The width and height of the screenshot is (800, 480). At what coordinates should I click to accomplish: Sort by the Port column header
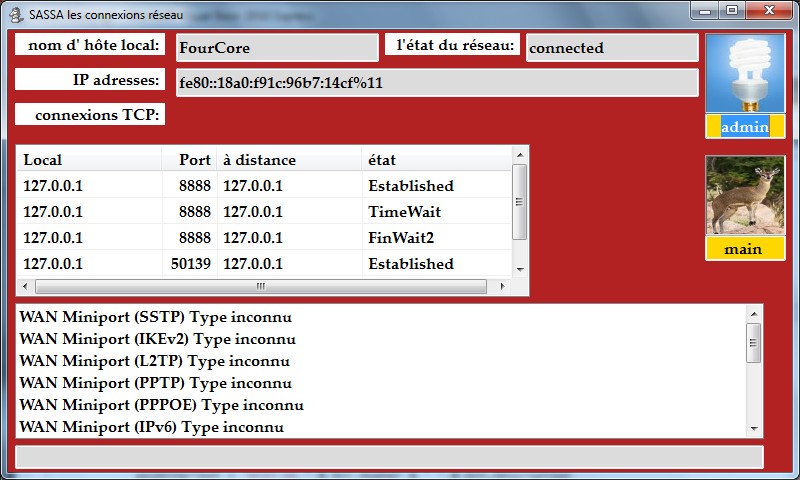[190, 160]
